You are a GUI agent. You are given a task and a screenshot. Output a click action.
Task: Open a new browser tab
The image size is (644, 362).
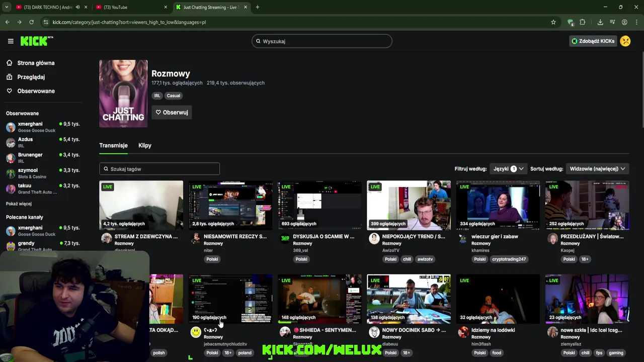(x=257, y=7)
